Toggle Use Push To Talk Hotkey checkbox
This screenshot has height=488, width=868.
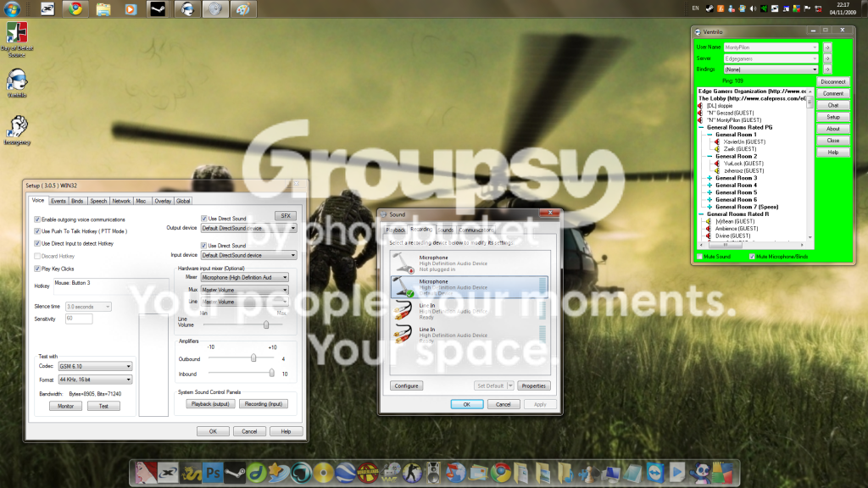click(x=37, y=231)
